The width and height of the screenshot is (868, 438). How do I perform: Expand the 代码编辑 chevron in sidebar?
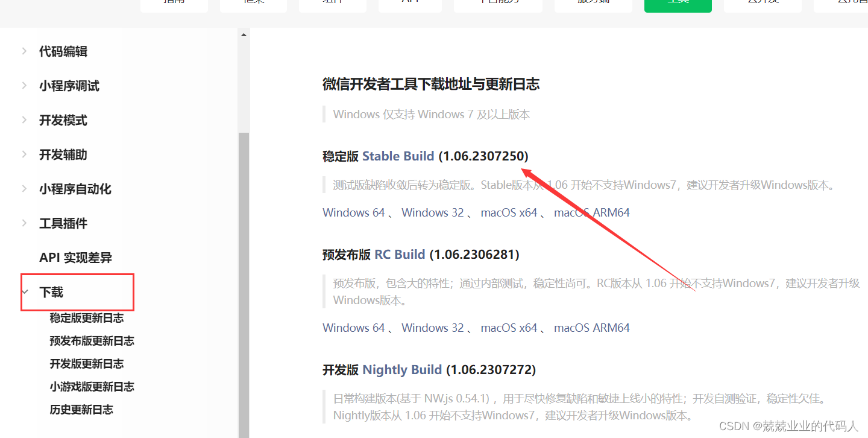24,51
